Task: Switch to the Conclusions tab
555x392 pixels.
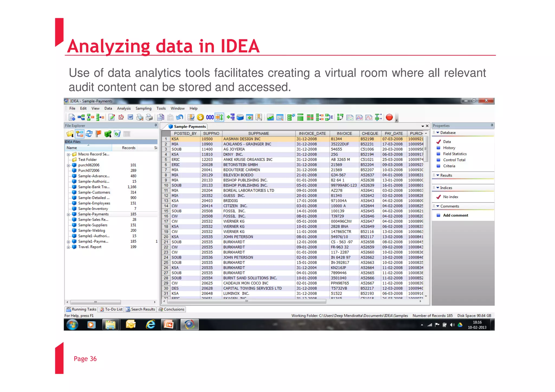Action: [x=171, y=309]
